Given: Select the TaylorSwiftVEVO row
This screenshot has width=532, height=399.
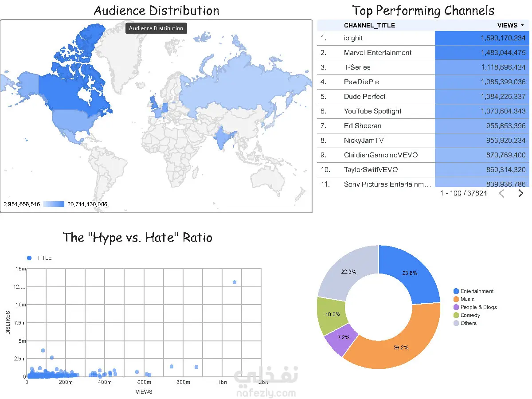Looking at the screenshot, I should (x=423, y=170).
